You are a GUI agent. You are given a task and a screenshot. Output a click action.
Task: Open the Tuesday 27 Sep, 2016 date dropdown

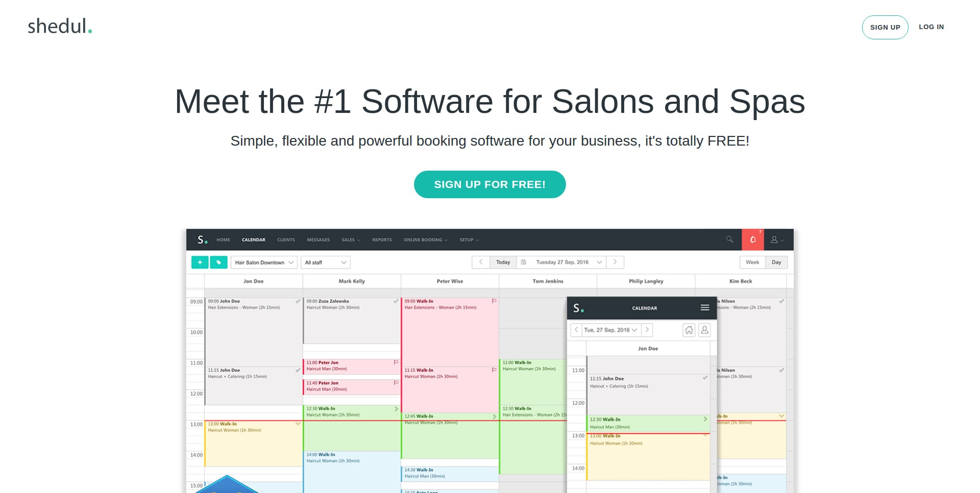pos(568,262)
